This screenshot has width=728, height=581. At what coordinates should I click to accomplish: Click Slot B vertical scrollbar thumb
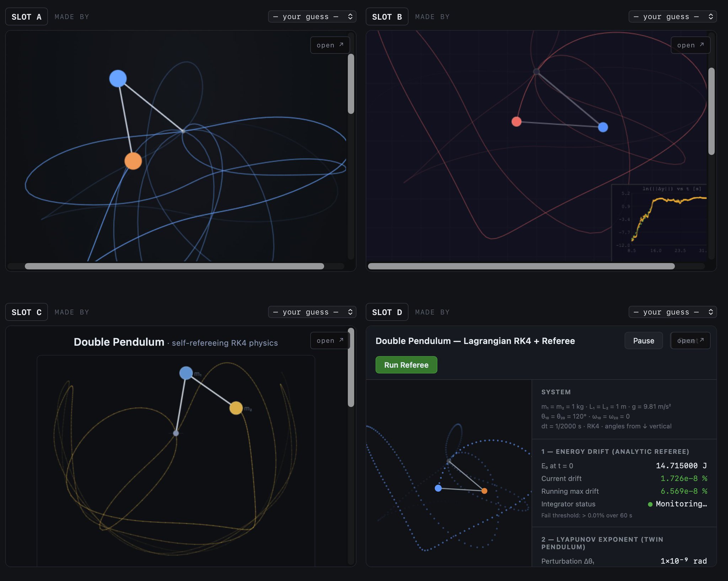coord(711,111)
